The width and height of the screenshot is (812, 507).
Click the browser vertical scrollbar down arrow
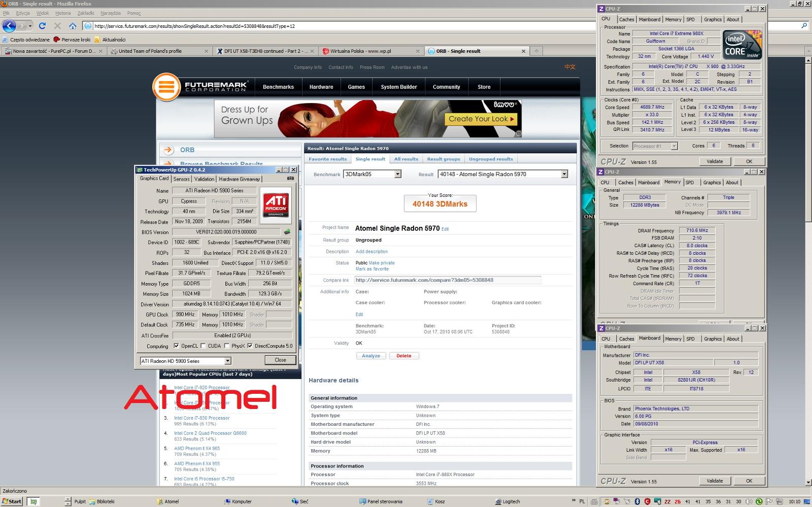pyautogui.click(x=807, y=483)
